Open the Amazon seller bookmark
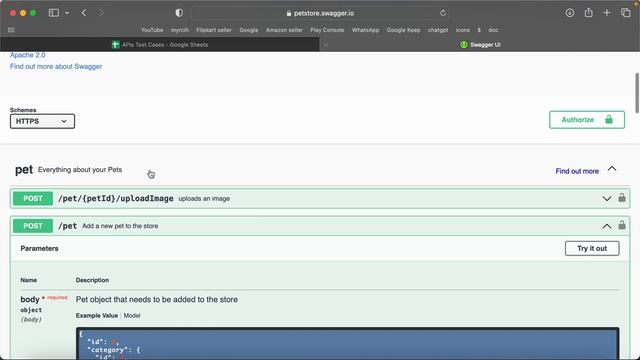 point(284,30)
